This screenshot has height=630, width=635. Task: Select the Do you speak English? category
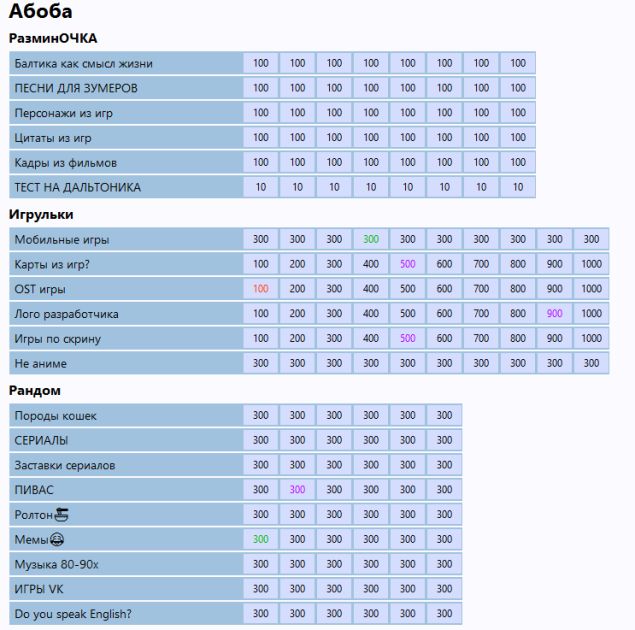click(x=73, y=614)
